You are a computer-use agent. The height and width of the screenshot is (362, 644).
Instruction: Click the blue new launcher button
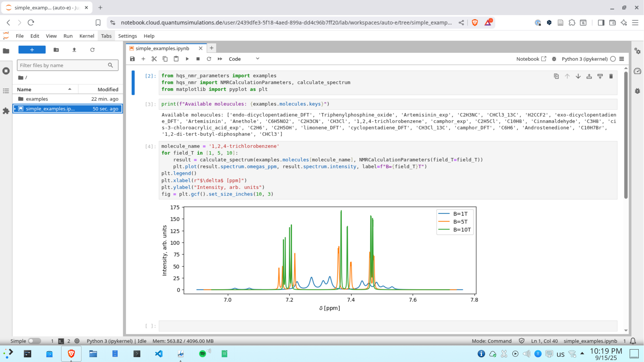pyautogui.click(x=32, y=50)
